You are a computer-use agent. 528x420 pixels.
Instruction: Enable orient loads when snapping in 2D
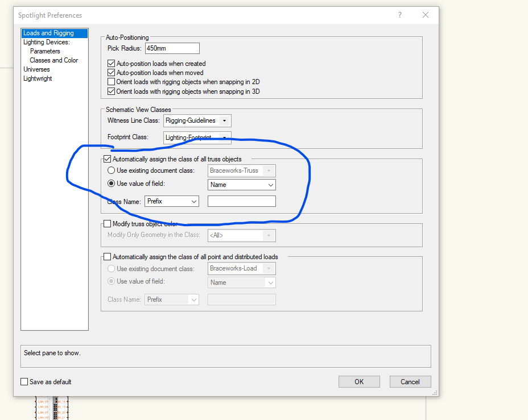tap(112, 82)
